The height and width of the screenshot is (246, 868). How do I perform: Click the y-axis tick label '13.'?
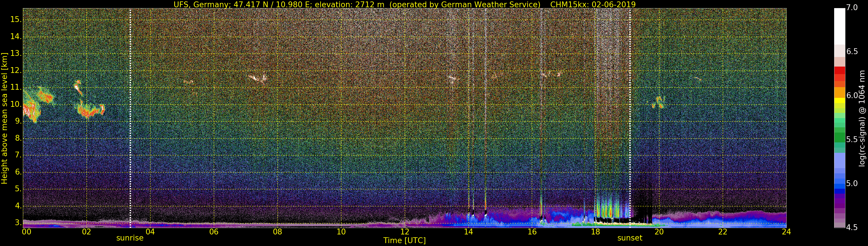(x=16, y=53)
